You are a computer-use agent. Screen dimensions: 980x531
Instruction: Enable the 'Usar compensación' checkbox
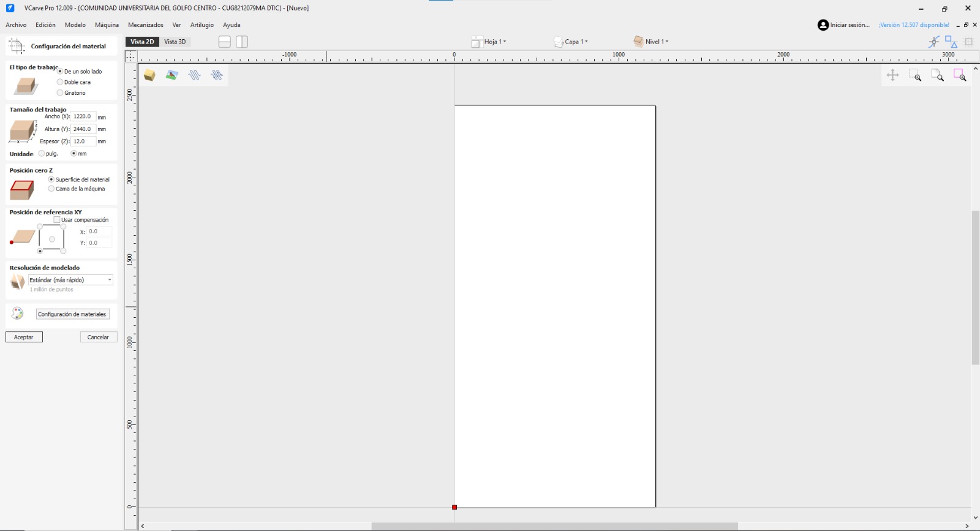tap(57, 220)
